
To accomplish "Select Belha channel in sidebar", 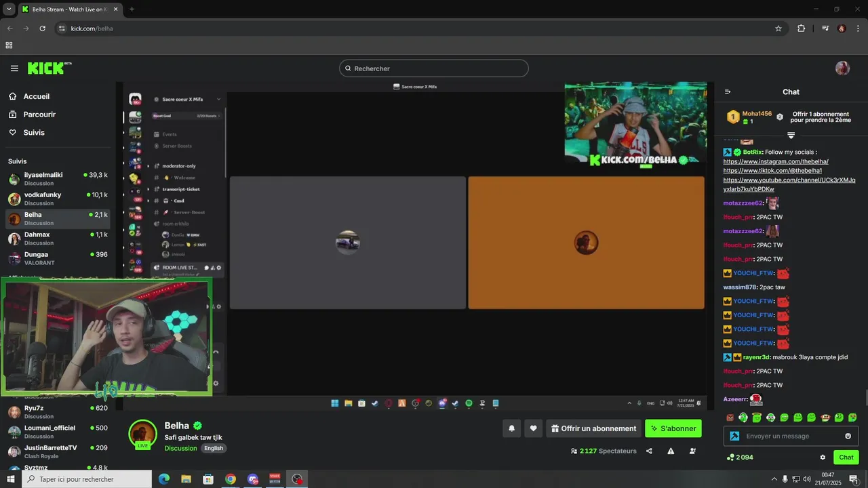I will point(58,218).
